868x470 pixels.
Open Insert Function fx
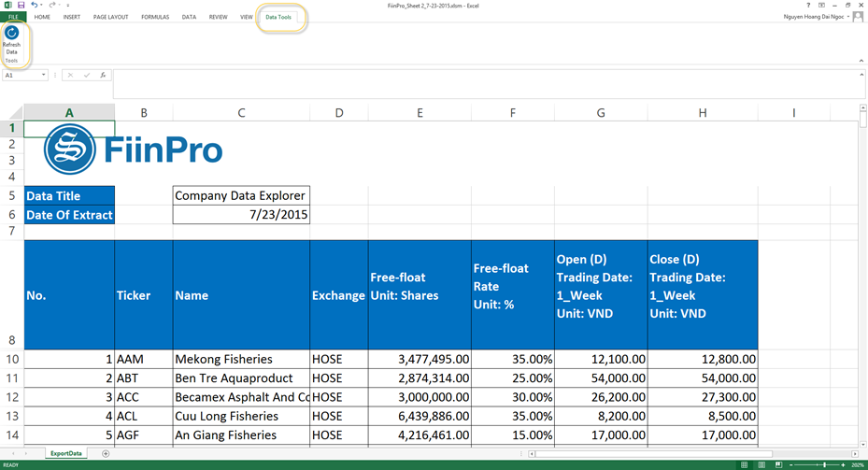103,76
